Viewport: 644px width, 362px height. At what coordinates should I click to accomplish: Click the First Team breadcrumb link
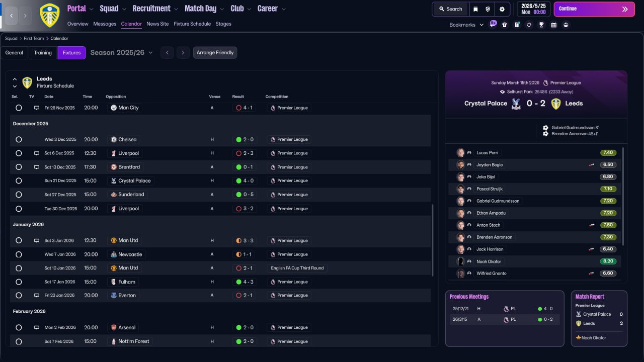coord(34,38)
